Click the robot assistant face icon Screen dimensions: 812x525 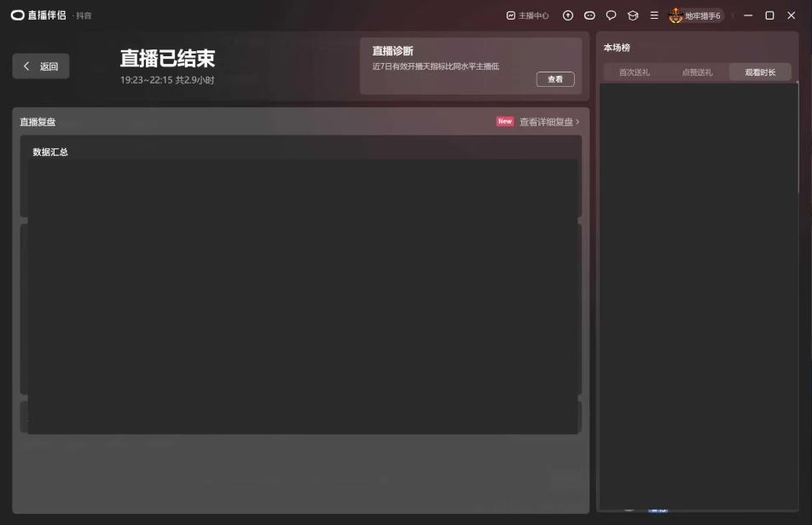point(589,15)
